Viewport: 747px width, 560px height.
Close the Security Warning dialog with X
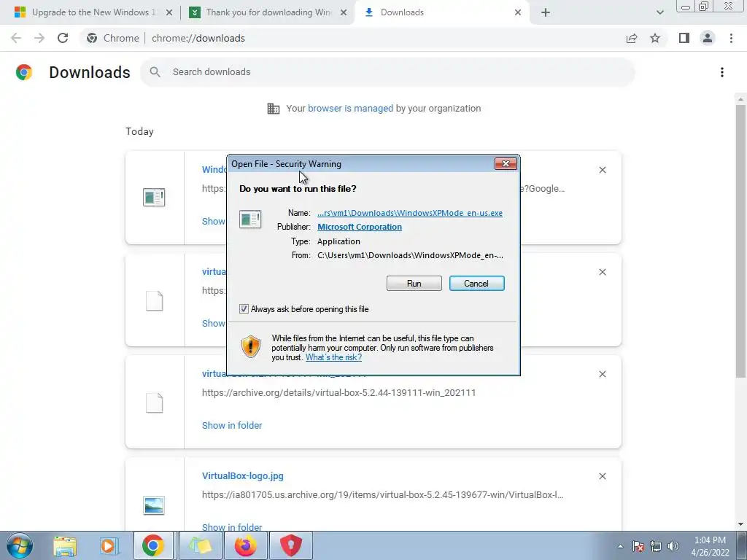click(506, 164)
